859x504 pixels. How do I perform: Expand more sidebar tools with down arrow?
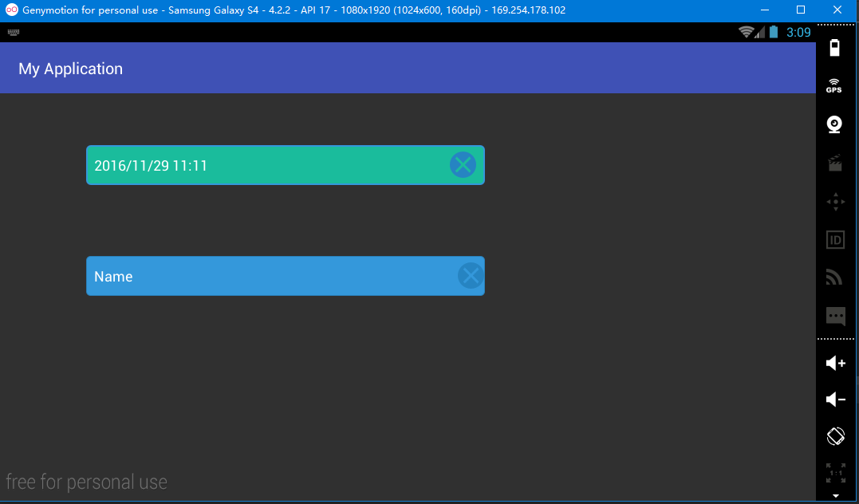click(x=835, y=496)
